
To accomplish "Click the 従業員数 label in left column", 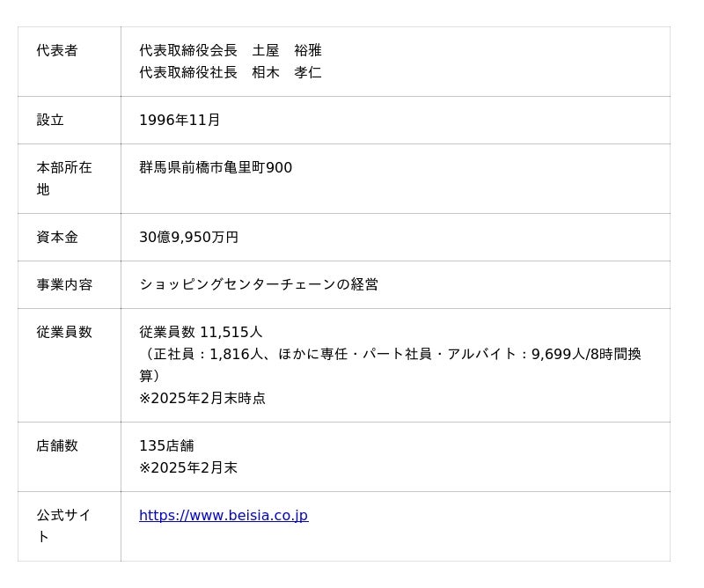I will click(x=64, y=333).
